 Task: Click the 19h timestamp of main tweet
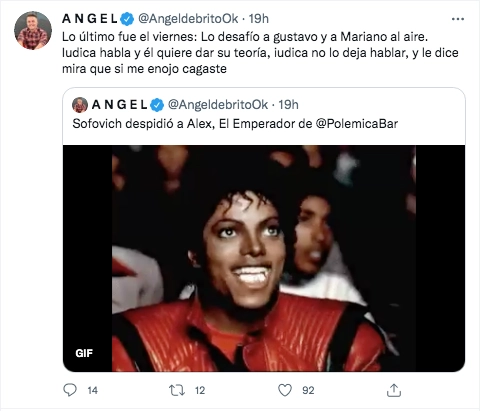(x=259, y=19)
